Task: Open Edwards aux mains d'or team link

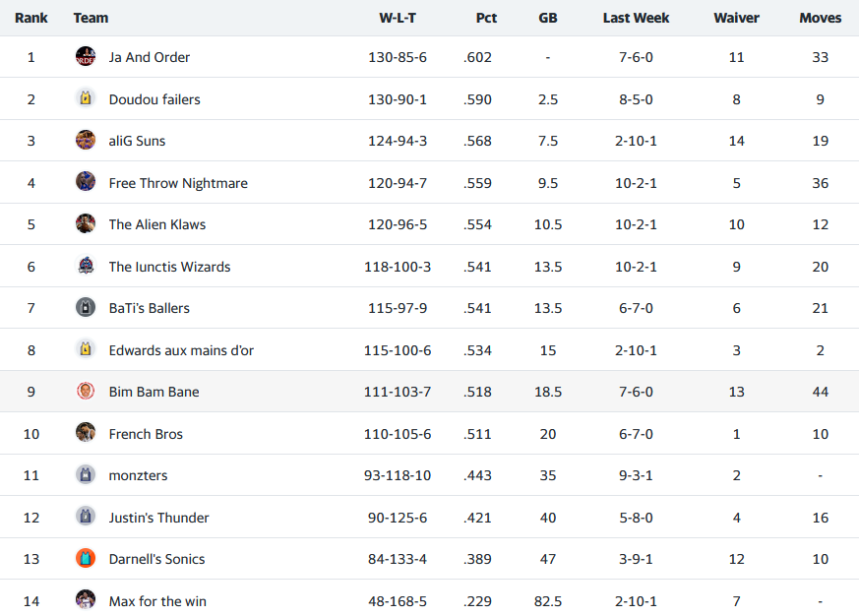Action: coord(181,350)
